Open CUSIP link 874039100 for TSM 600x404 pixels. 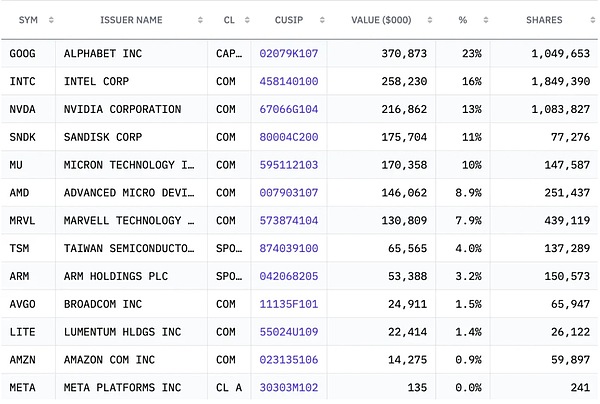tap(289, 248)
